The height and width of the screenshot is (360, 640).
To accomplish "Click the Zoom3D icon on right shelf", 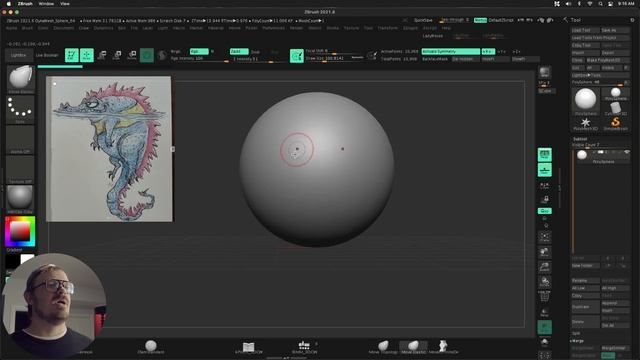I will [544, 267].
